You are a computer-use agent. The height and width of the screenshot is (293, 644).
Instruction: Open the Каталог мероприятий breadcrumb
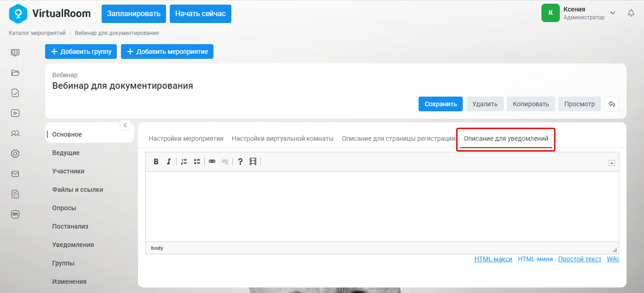pyautogui.click(x=37, y=33)
